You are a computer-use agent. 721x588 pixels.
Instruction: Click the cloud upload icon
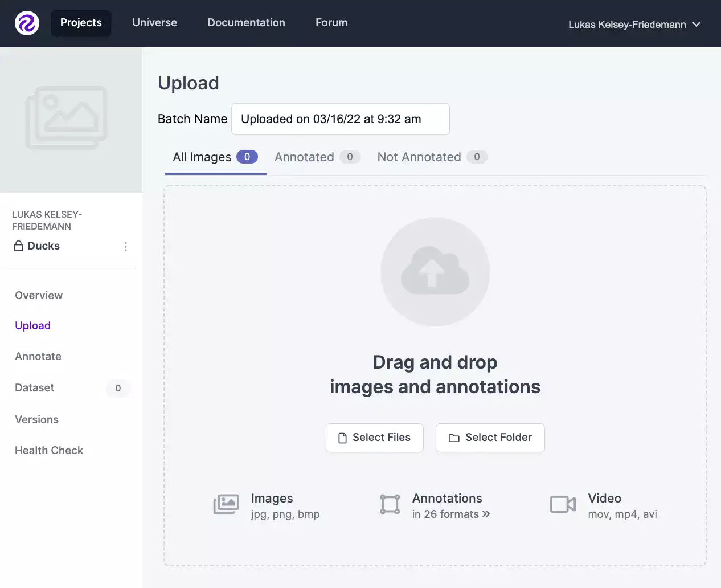click(x=435, y=272)
